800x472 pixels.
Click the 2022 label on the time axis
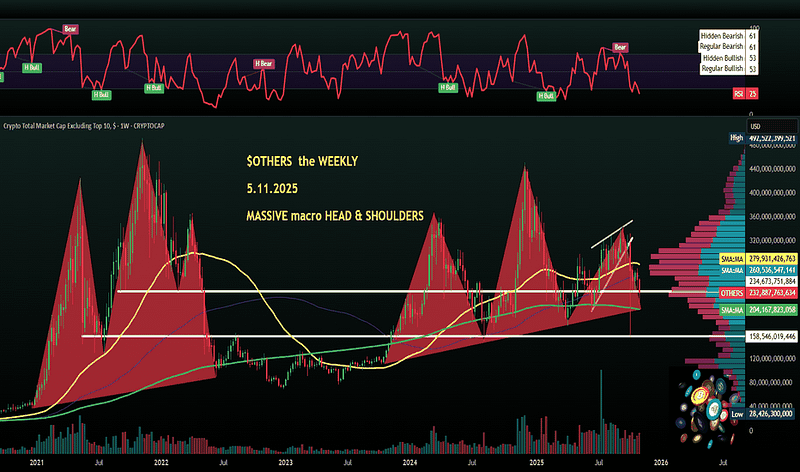coord(161,463)
